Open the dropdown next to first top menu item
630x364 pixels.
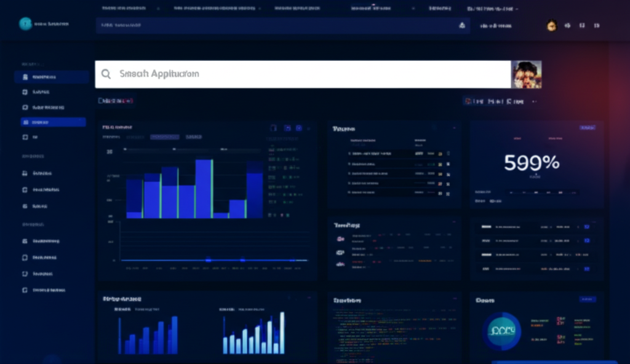pyautogui.click(x=159, y=9)
